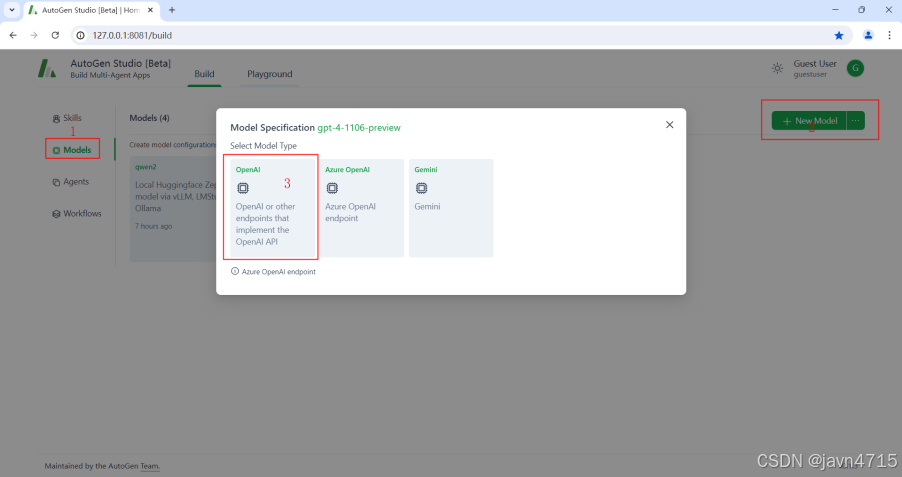Click the address bar showing 127.0.0.1:8081/build

coord(460,35)
